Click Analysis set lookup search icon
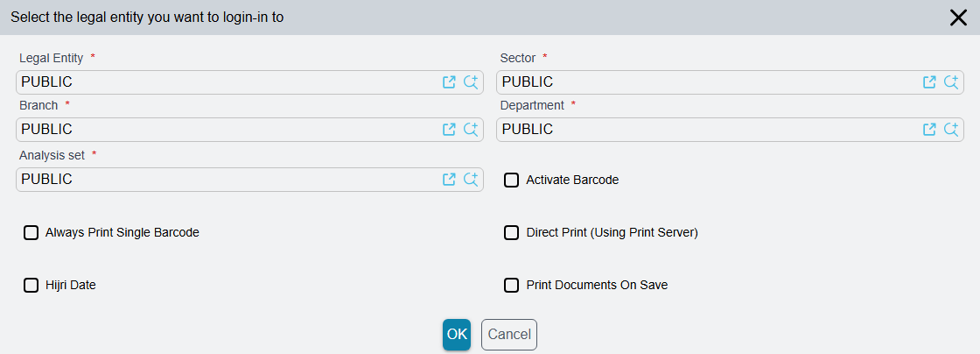The height and width of the screenshot is (354, 980). pos(471,180)
